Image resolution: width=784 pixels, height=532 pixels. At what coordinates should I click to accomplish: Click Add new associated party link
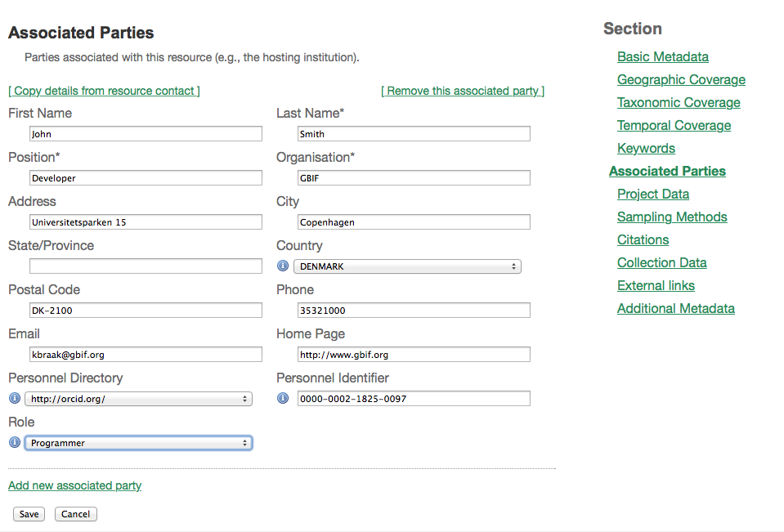pos(74,485)
